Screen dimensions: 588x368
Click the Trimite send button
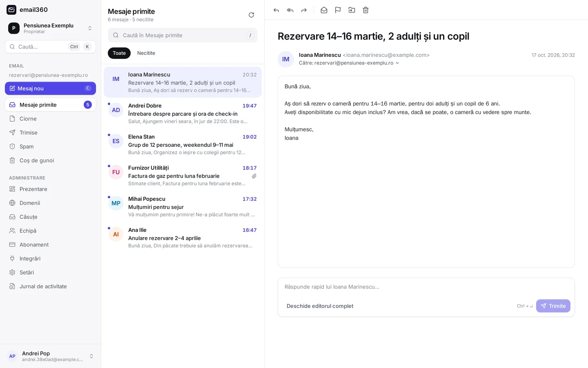click(553, 306)
